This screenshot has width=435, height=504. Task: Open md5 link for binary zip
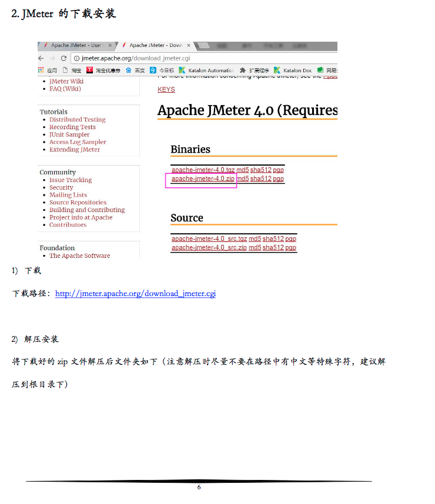(x=243, y=179)
